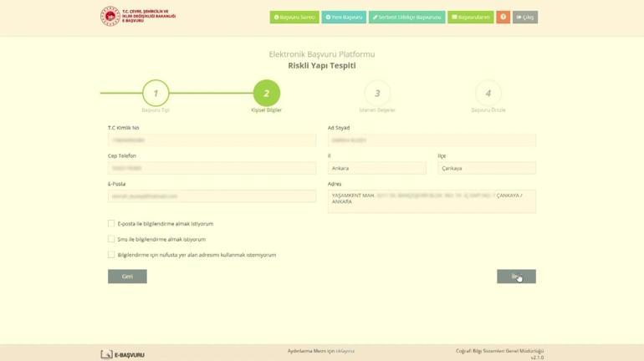This screenshot has height=361, width=644.
Task: Select step 1 Başvuru Tipi circle
Action: [x=156, y=93]
